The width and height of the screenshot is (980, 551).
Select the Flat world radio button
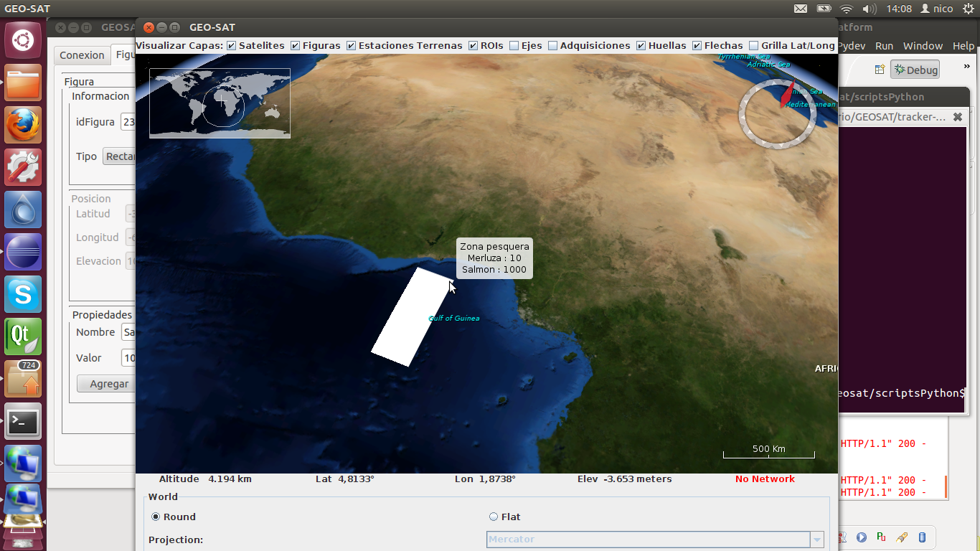[x=494, y=517]
